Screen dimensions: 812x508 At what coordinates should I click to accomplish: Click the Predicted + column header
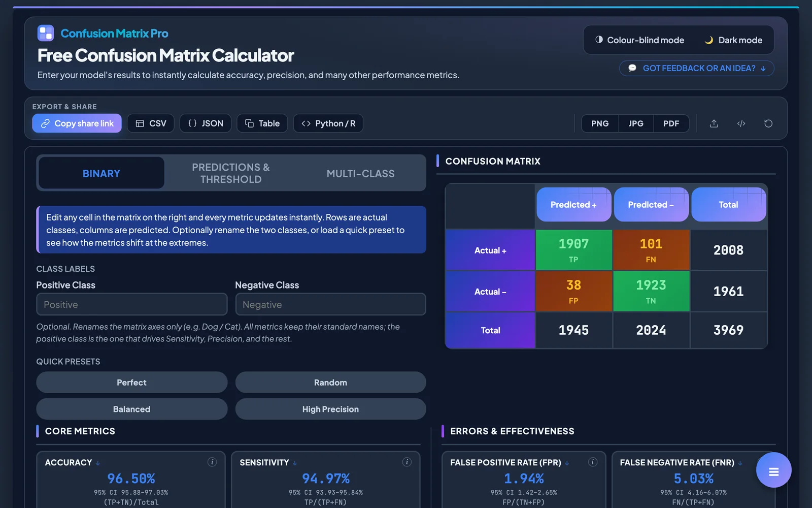pos(573,204)
